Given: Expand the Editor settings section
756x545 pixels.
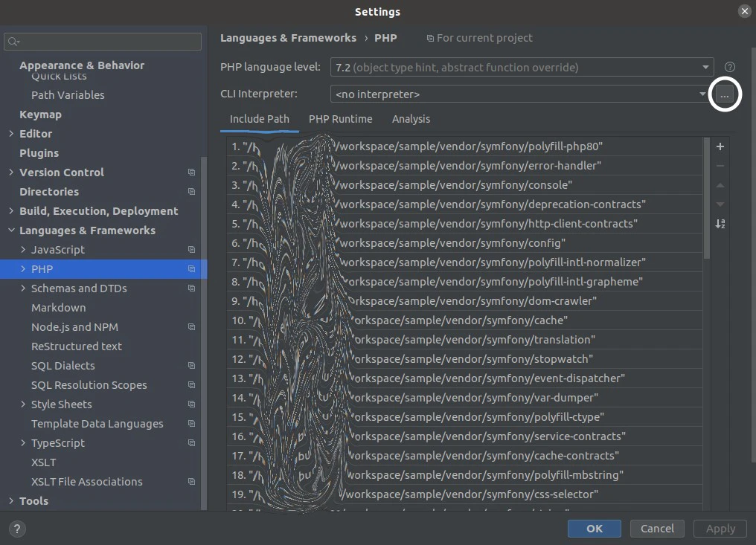Looking at the screenshot, I should [x=11, y=134].
